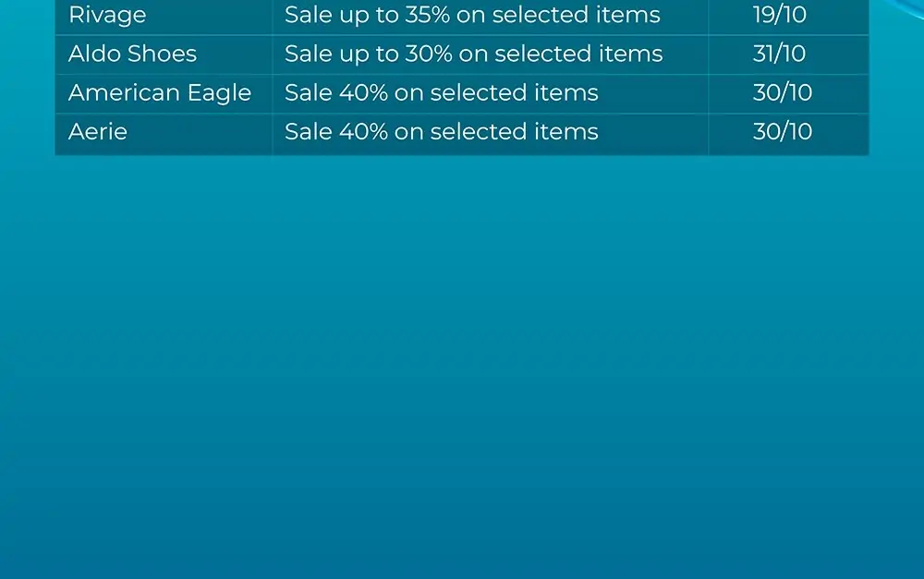The width and height of the screenshot is (924, 579).
Task: Select the 30/10 date in Aerie row
Action: [x=783, y=131]
